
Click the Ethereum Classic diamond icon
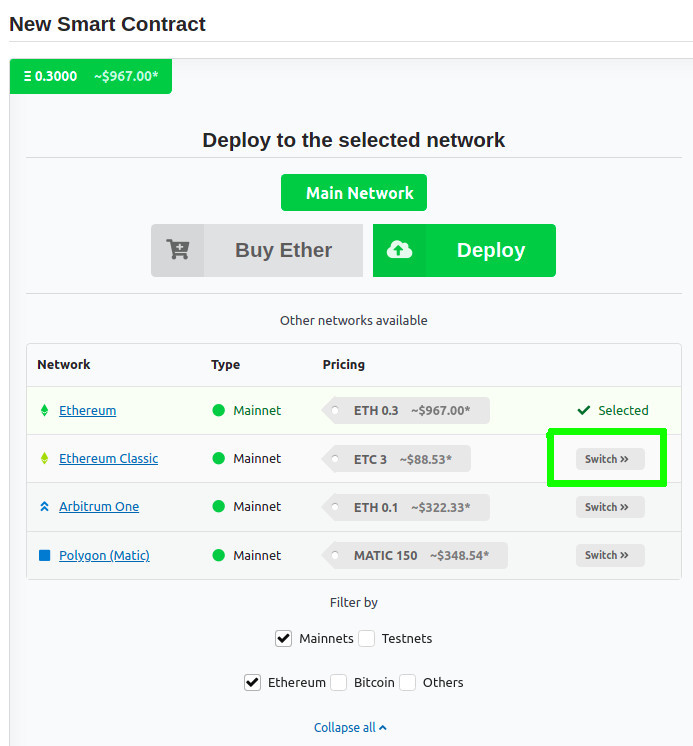point(44,458)
